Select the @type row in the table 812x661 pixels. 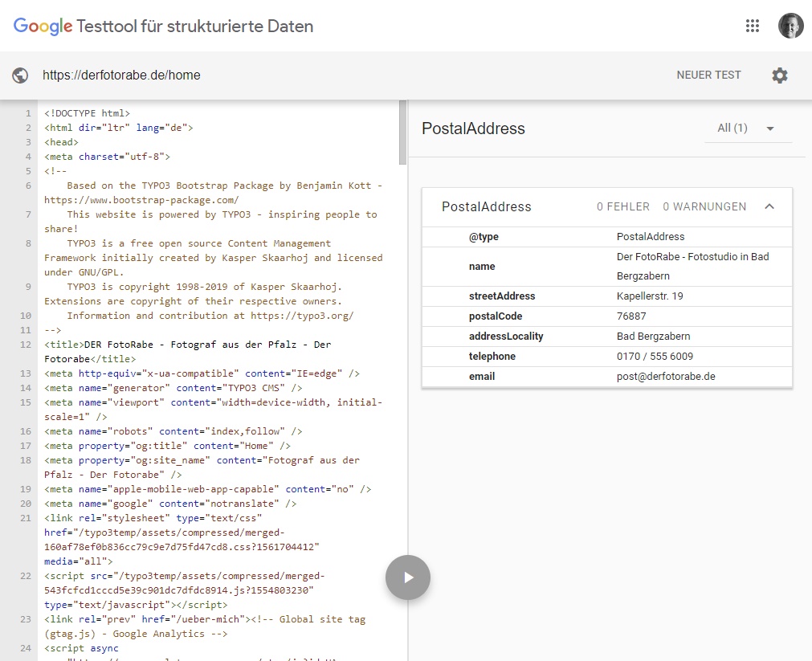coord(606,237)
